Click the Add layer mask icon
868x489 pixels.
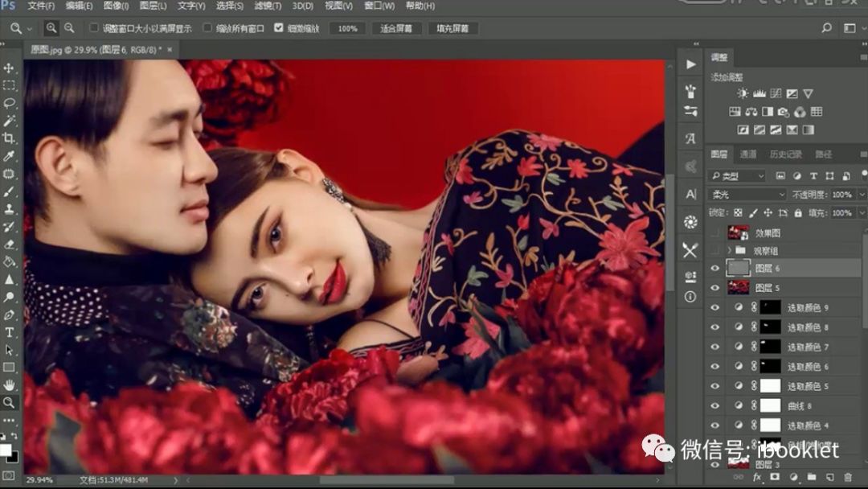(x=776, y=476)
